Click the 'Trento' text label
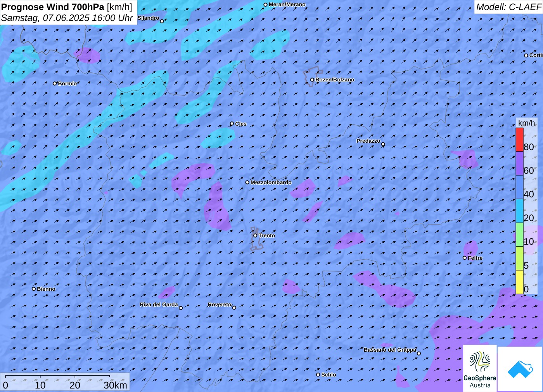 267,235
